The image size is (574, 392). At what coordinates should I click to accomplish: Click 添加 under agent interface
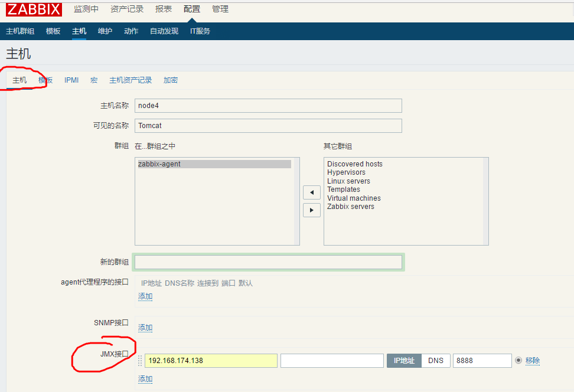[x=145, y=296]
